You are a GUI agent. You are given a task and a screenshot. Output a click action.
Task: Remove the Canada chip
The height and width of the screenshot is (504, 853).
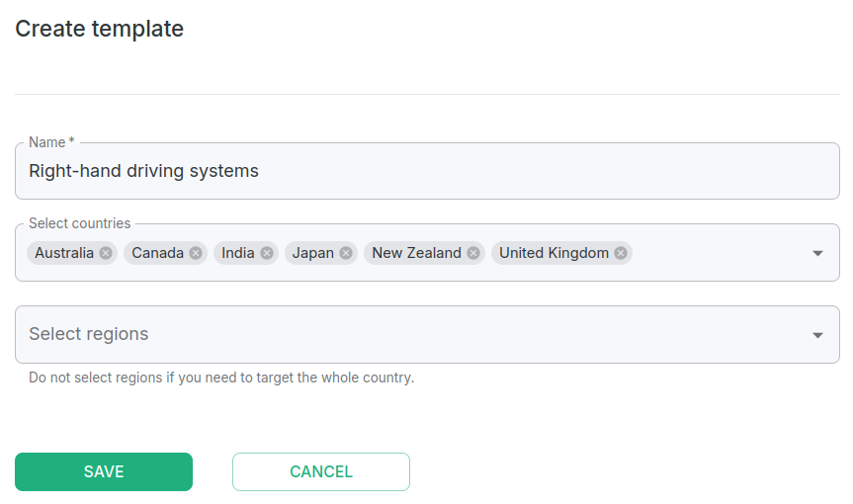pyautogui.click(x=196, y=253)
